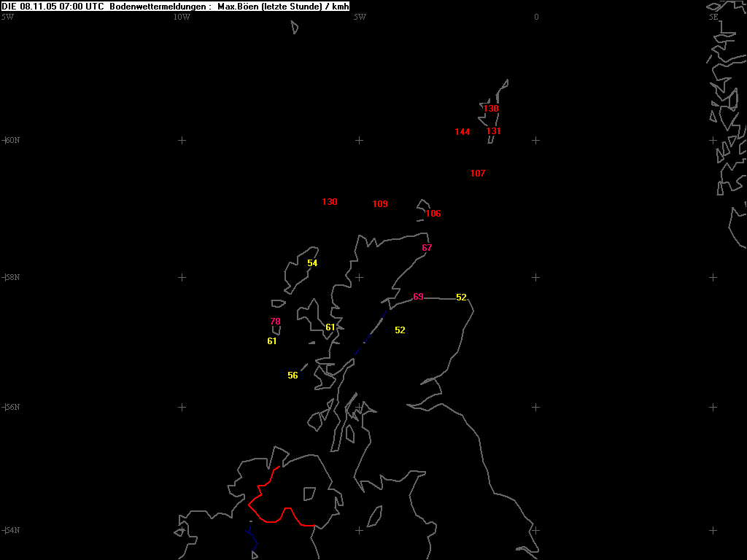
Task: Select the 58N latitude label
Action: pyautogui.click(x=12, y=277)
